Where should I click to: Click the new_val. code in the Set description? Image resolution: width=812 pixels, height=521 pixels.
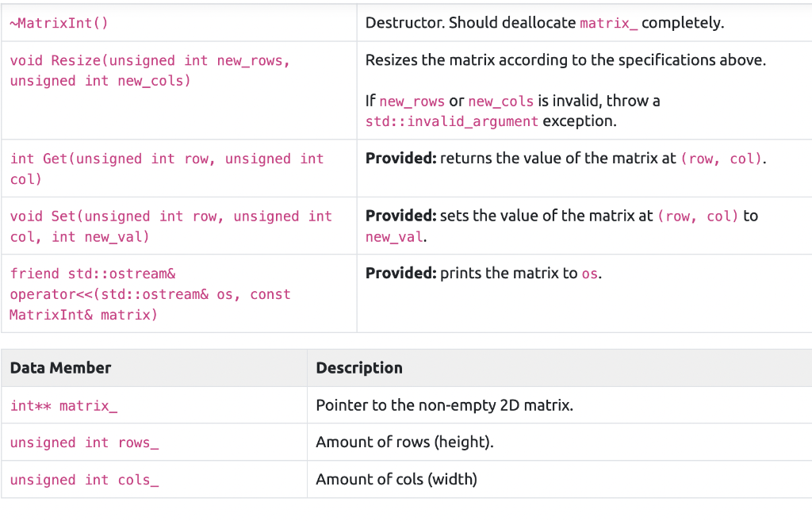tap(396, 237)
